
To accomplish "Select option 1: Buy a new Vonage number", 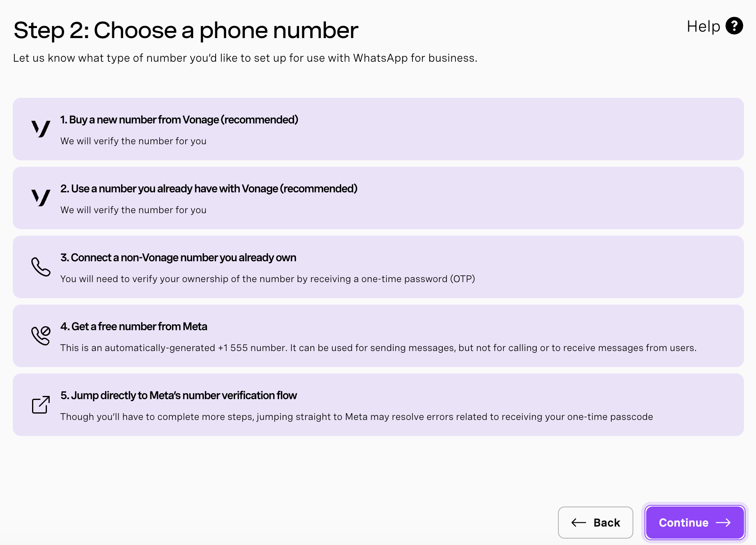I will 179,120.
